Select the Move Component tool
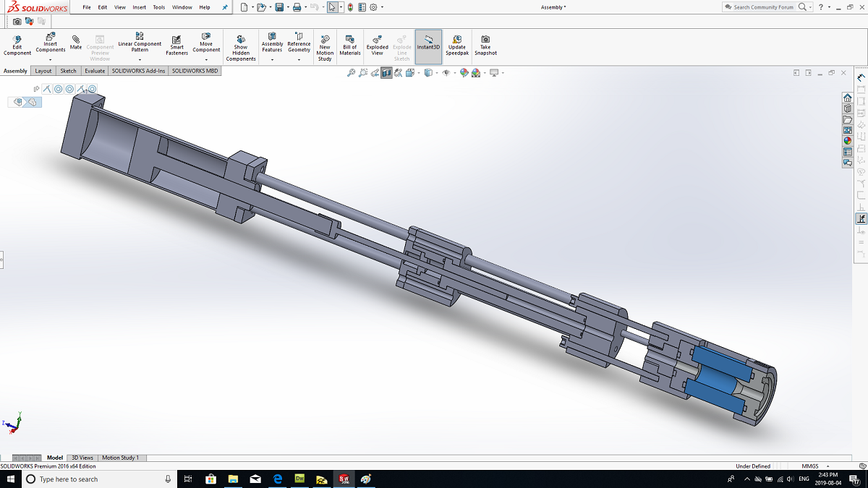This screenshot has height=488, width=868. [x=206, y=43]
